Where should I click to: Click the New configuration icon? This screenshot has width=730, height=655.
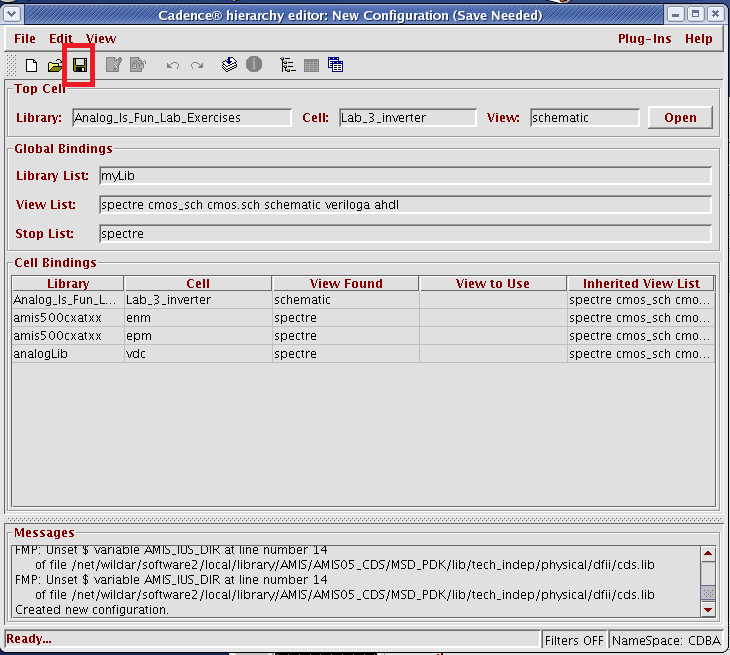(x=31, y=65)
